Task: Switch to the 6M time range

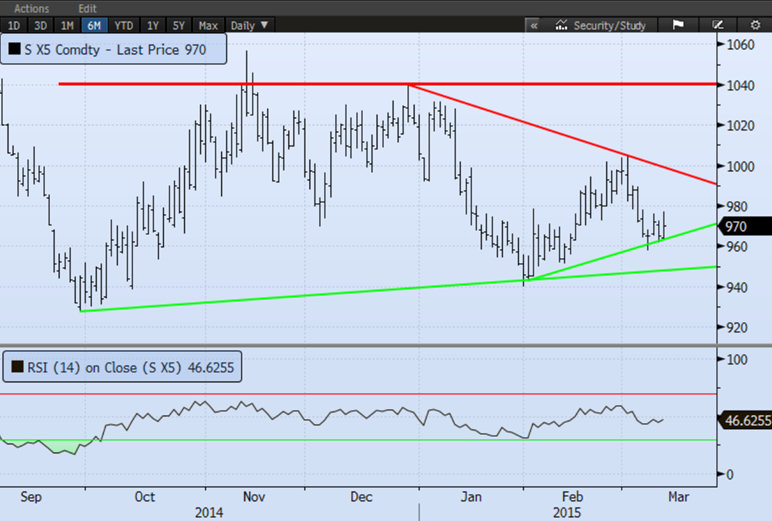Action: coord(93,24)
